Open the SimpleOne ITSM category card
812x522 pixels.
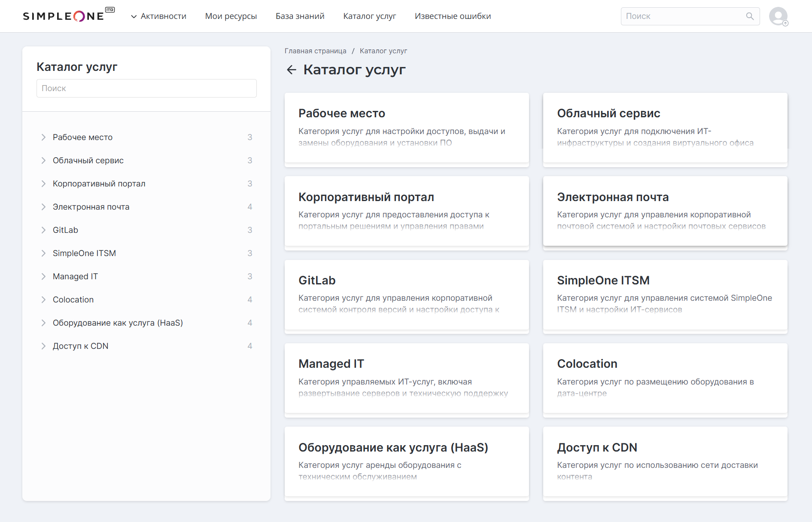point(665,295)
